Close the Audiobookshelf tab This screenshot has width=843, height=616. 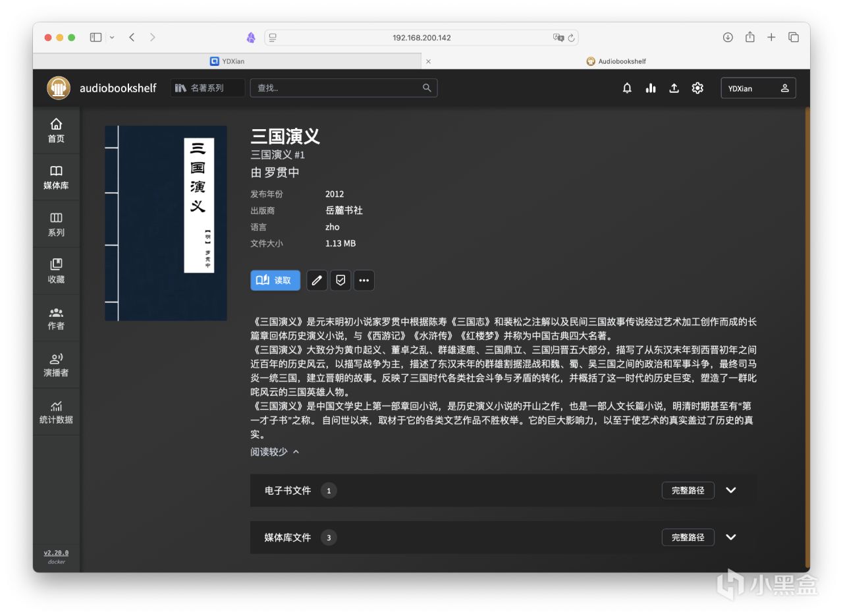[428, 61]
